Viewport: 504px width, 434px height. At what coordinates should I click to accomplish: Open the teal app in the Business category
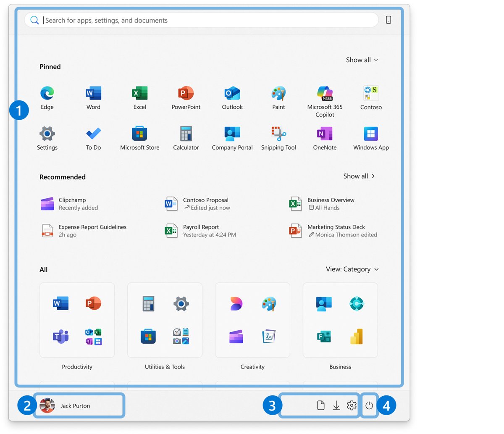pyautogui.click(x=357, y=303)
